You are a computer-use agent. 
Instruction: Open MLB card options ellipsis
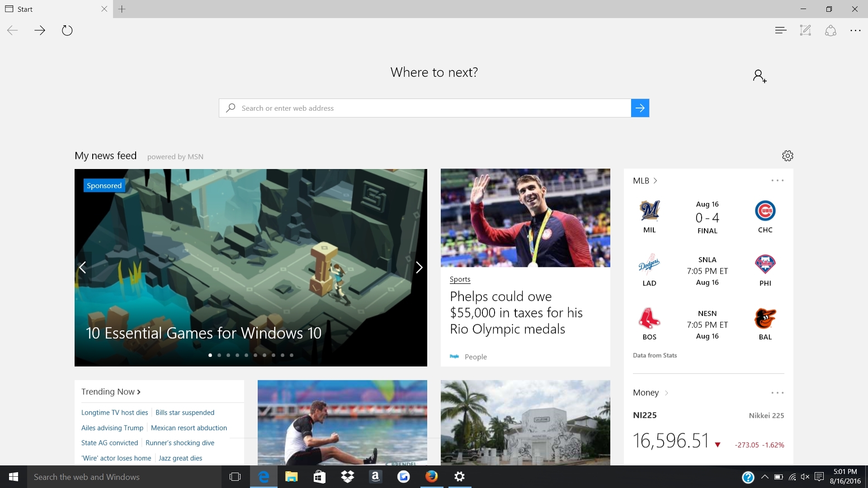point(778,181)
